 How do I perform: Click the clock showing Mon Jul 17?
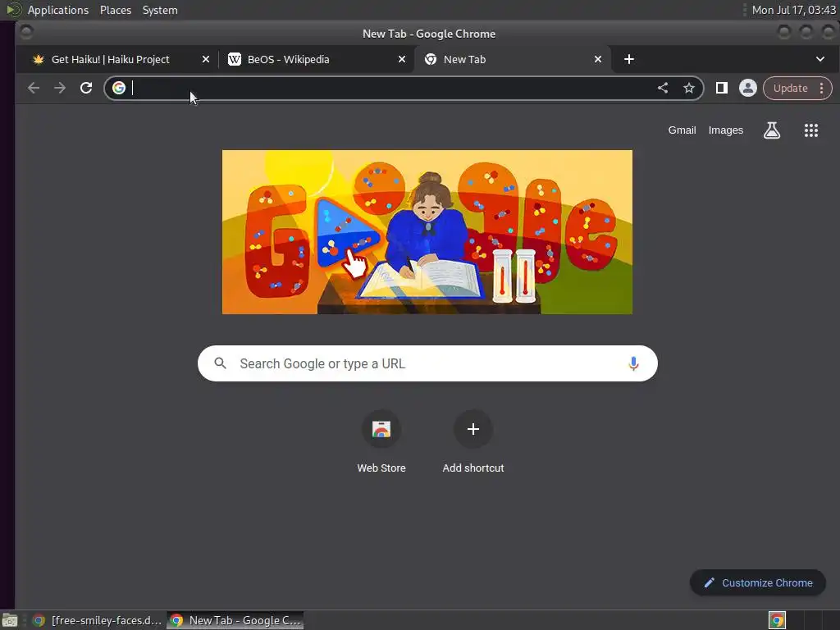tap(793, 10)
